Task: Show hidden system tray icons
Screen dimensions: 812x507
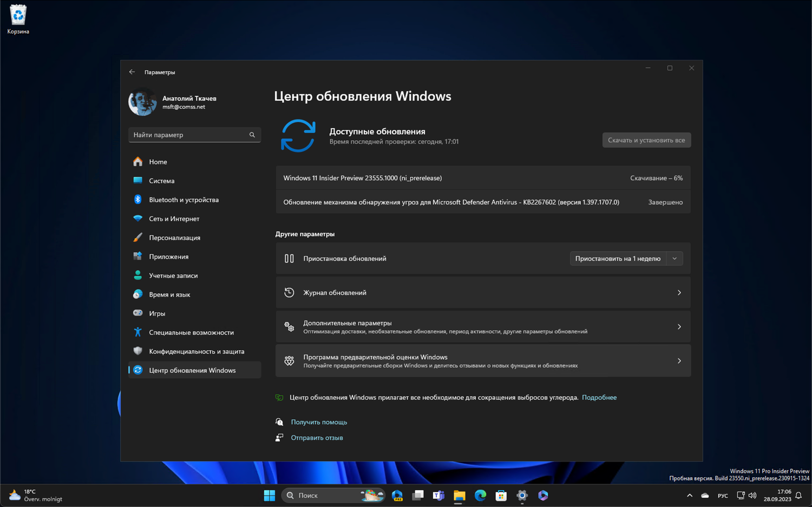Action: [689, 495]
